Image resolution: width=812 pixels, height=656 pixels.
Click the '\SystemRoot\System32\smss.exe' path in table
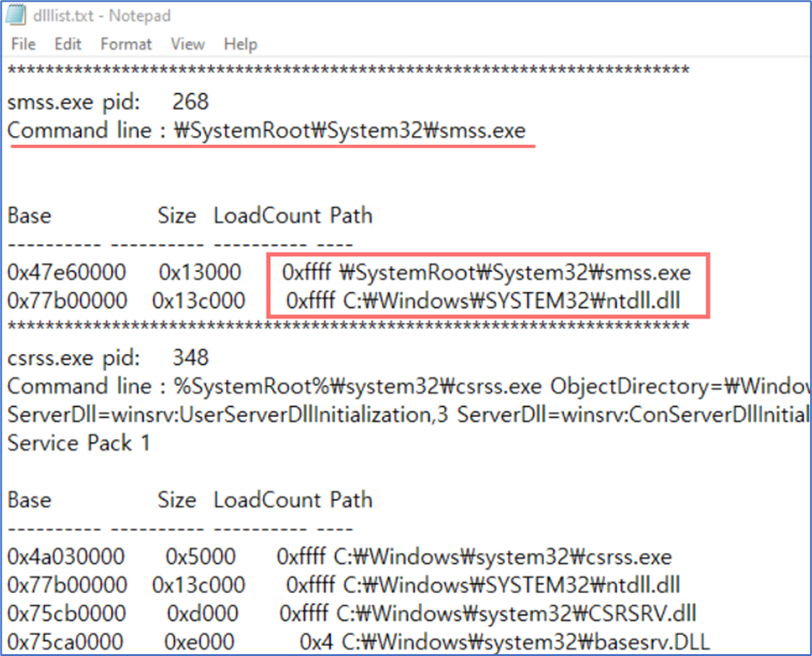click(x=515, y=272)
